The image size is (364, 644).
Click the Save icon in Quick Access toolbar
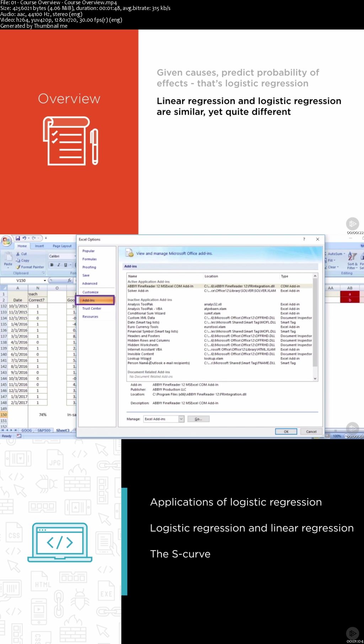18,238
